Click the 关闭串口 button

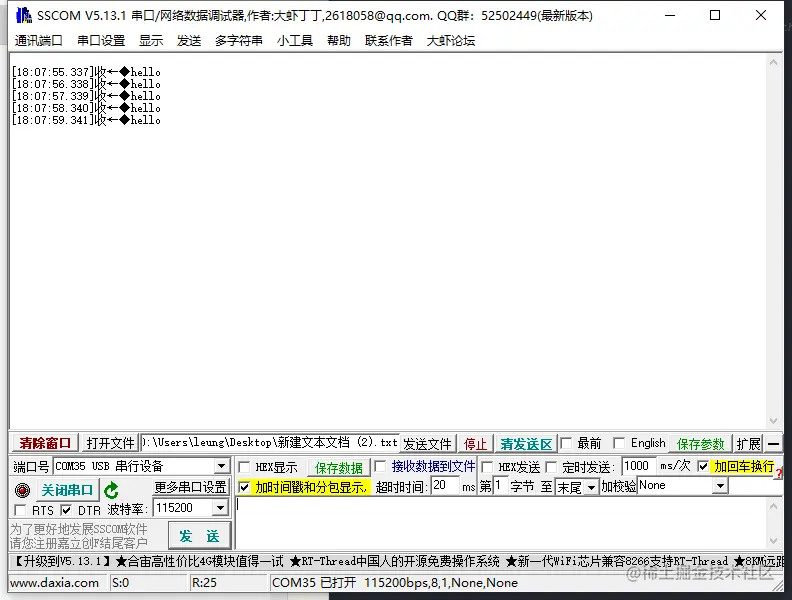(67, 490)
